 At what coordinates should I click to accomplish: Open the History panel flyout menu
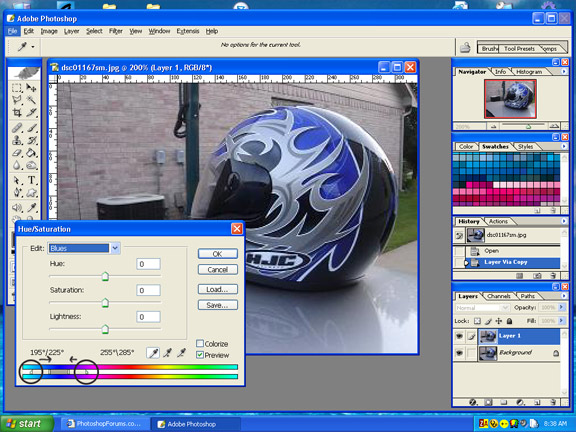coord(564,221)
